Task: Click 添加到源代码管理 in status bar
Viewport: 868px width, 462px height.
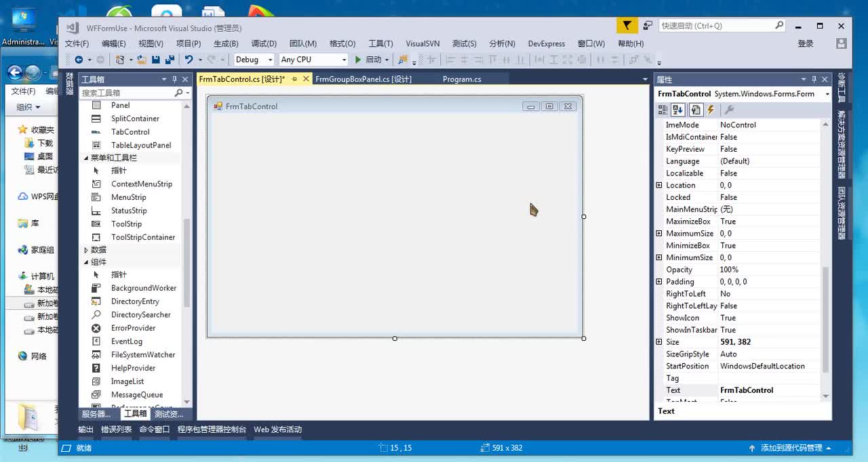Action: pos(791,448)
